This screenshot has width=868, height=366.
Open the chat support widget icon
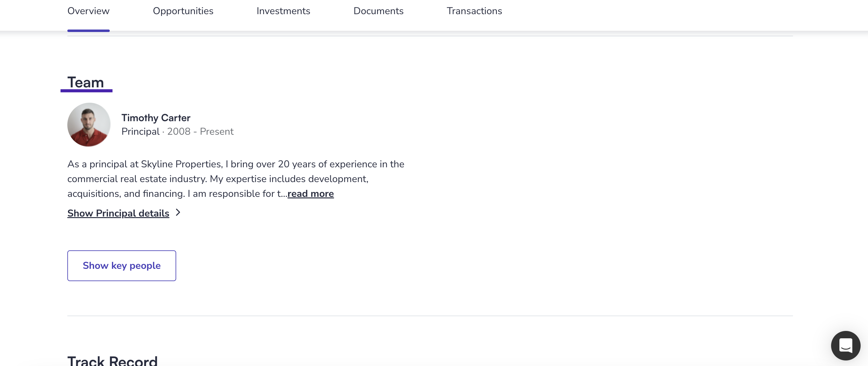846,345
